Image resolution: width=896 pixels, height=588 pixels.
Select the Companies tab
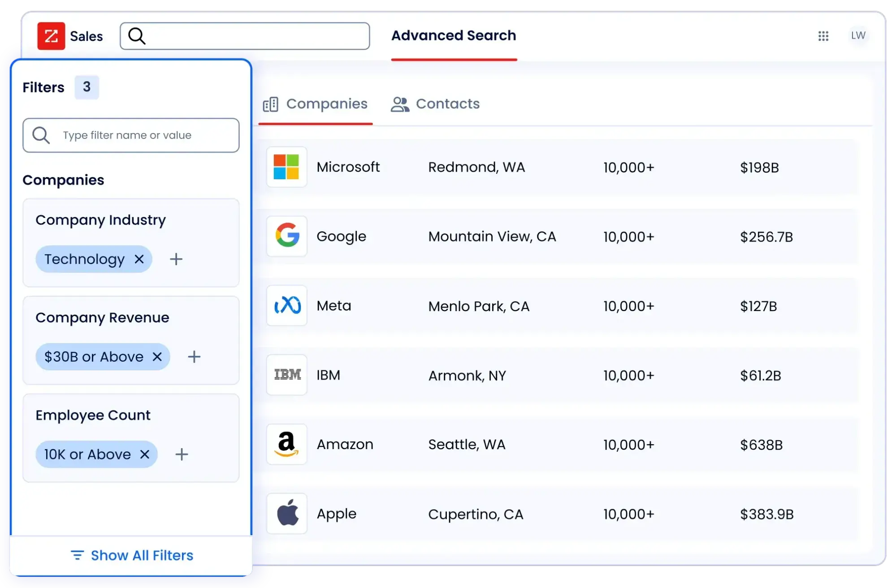[315, 104]
